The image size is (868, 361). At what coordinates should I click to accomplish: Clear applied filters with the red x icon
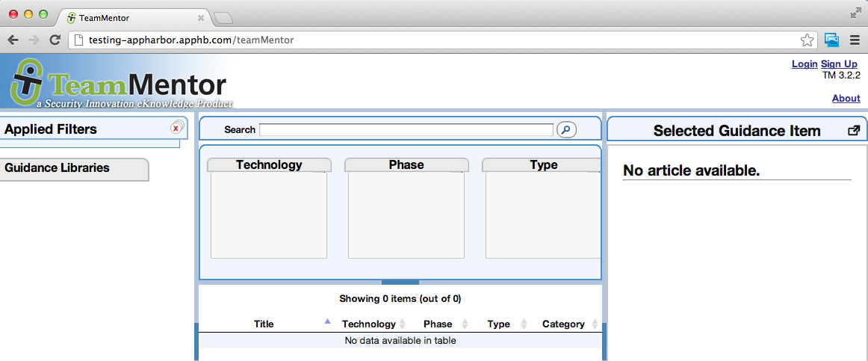[176, 129]
